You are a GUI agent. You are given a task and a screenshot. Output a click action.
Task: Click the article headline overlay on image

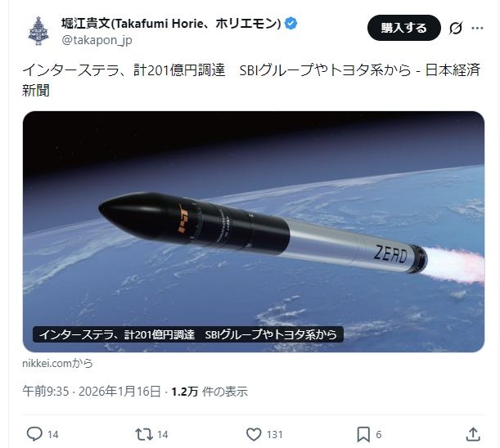tap(188, 334)
